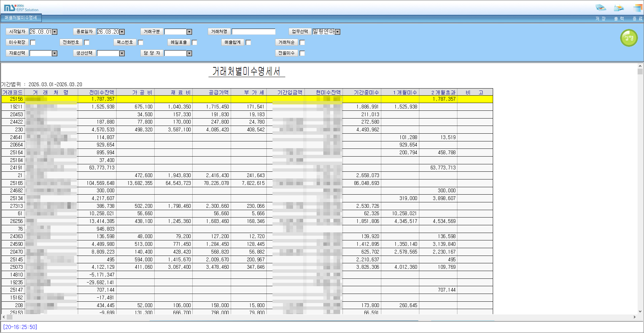Click the 3,898,607 cell in row 25134

pyautogui.click(x=439, y=198)
